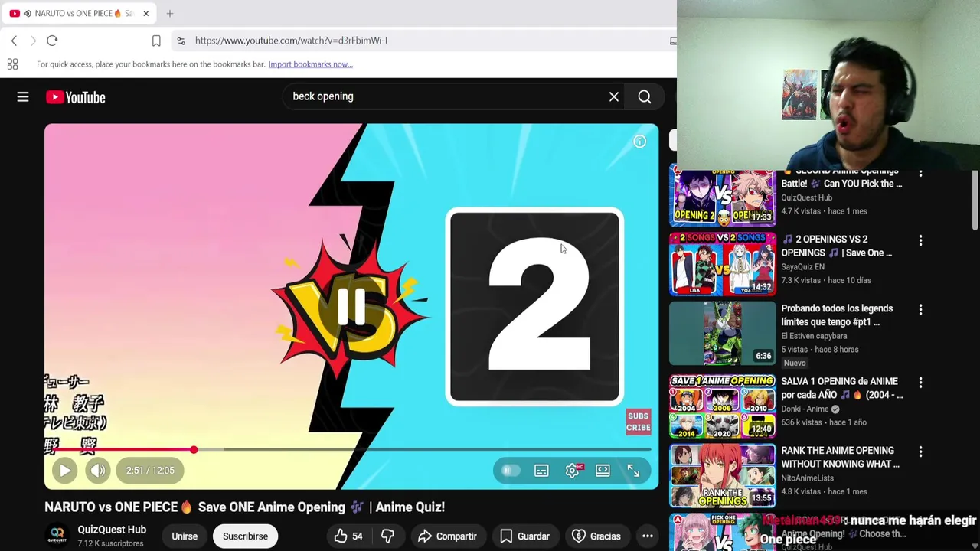The width and height of the screenshot is (980, 551).
Task: Open 'Import bookmarks now...' link
Action: point(310,64)
